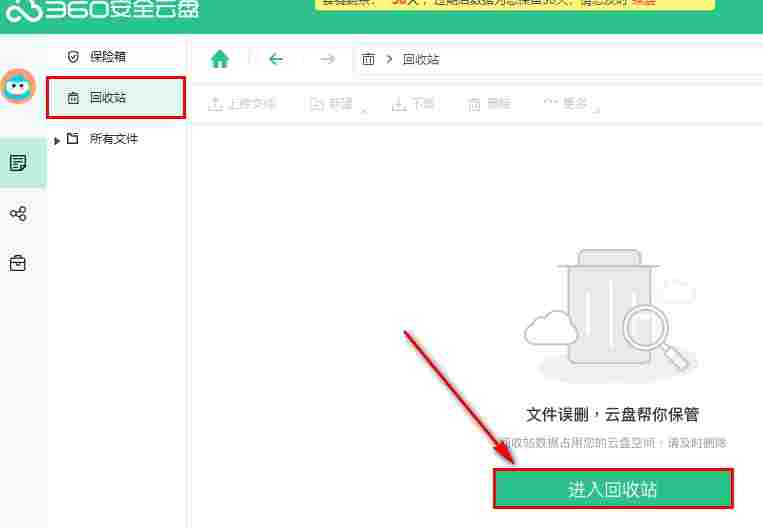Image resolution: width=763 pixels, height=528 pixels.
Task: Open the user avatar in the sidebar
Action: click(x=18, y=87)
